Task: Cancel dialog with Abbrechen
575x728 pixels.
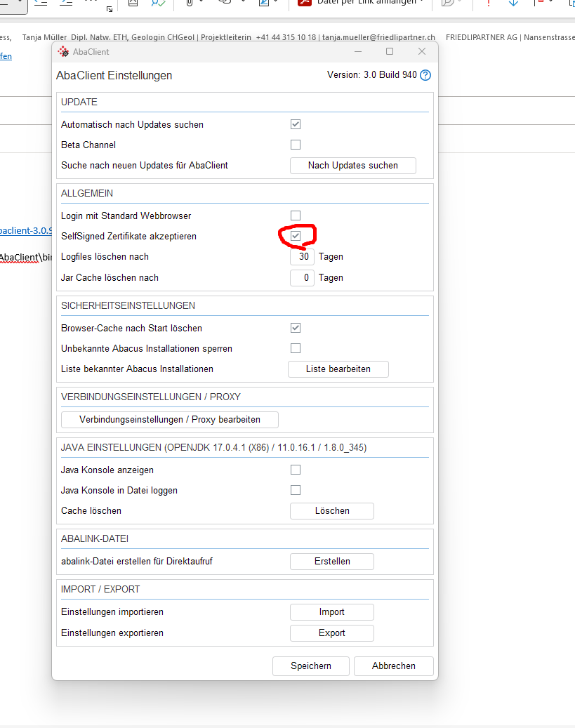Action: (393, 666)
